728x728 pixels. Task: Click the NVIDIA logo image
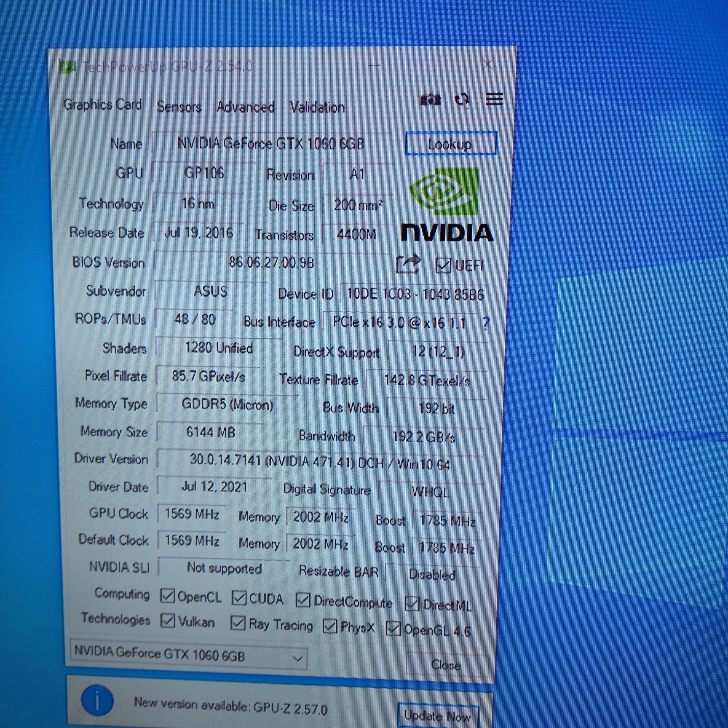tap(447, 205)
